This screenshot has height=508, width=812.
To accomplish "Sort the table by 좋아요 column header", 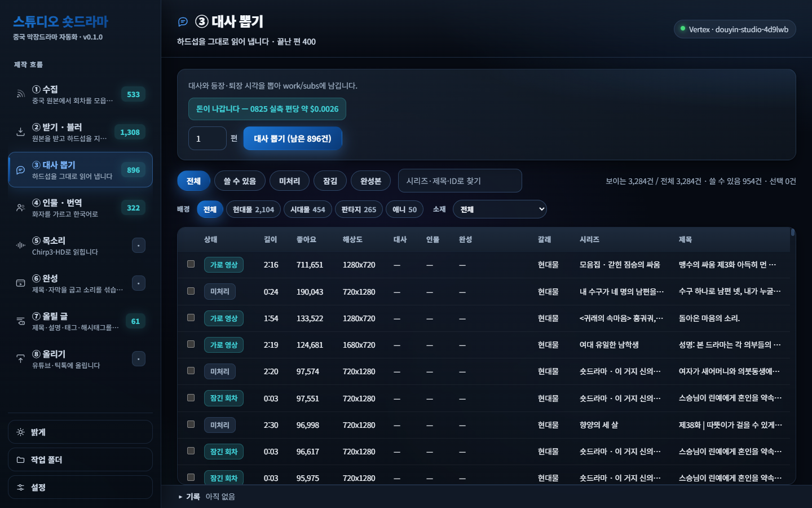I will [x=306, y=240].
